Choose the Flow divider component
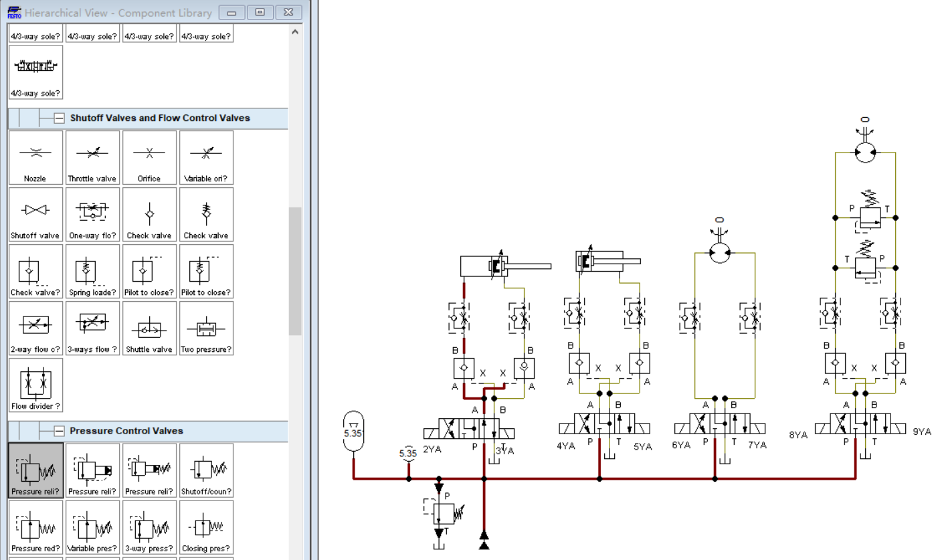This screenshot has height=560, width=938. pos(35,385)
